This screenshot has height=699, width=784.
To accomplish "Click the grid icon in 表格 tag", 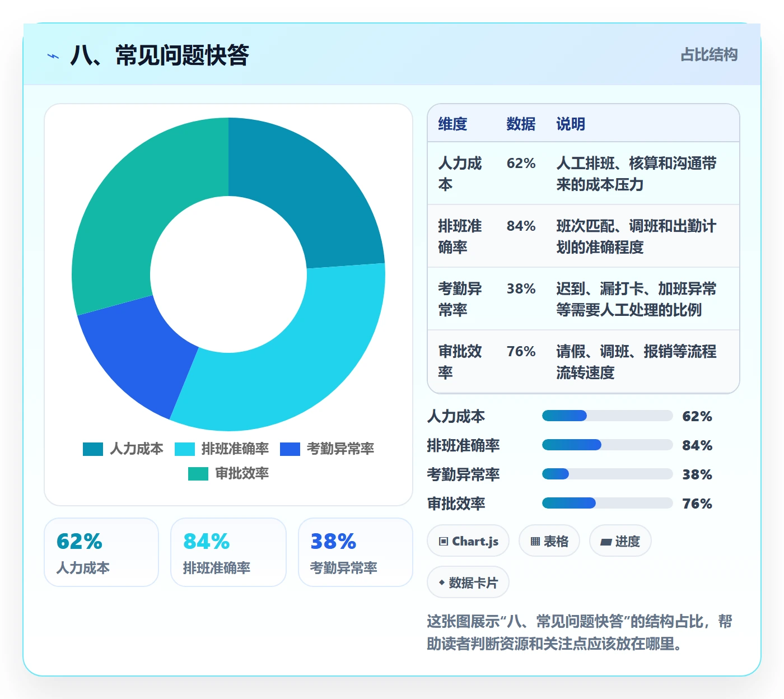I will [535, 542].
